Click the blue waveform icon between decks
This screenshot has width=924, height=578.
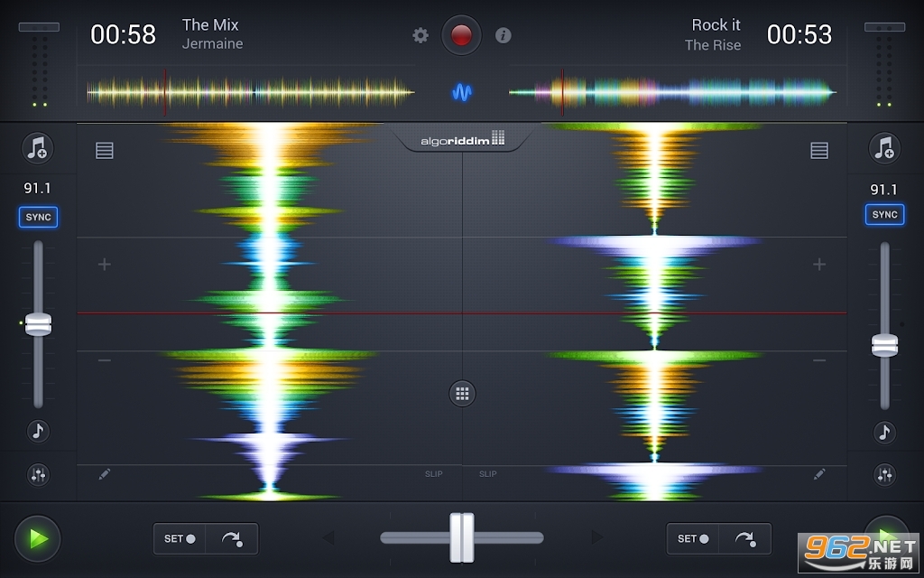click(462, 92)
